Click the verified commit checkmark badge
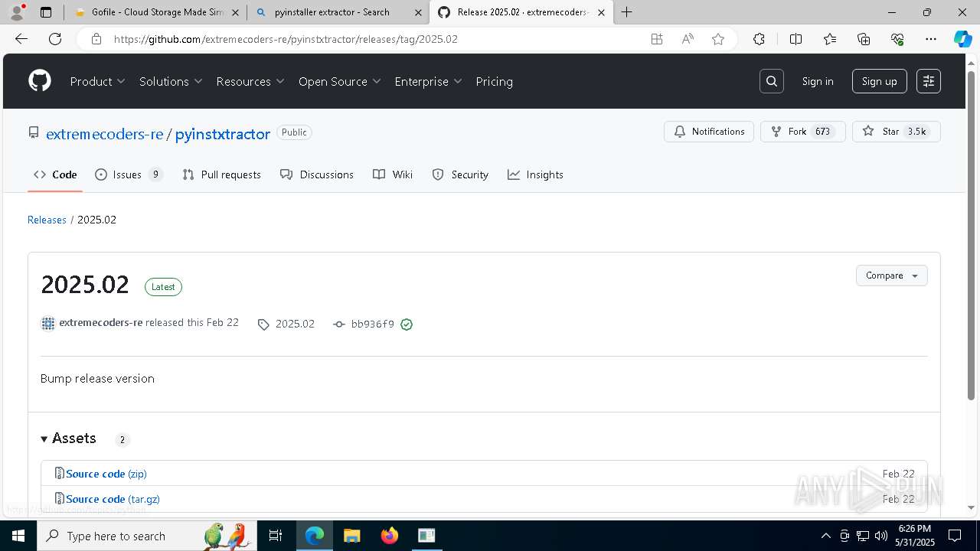 click(x=407, y=324)
